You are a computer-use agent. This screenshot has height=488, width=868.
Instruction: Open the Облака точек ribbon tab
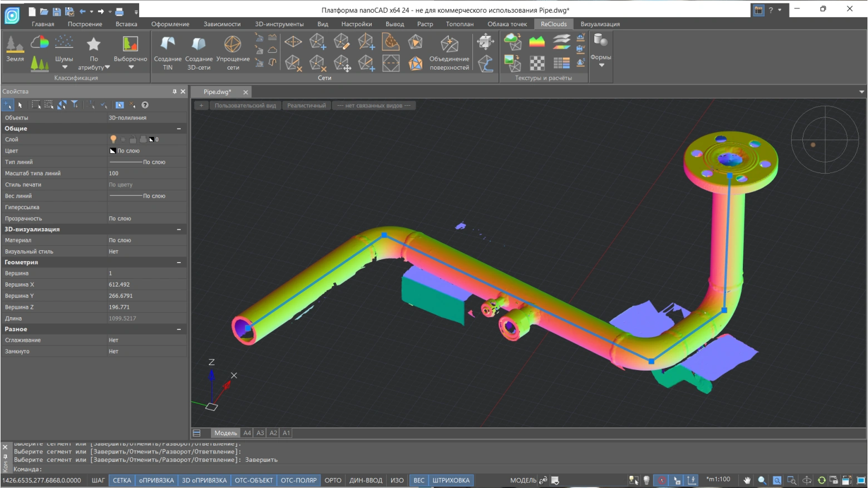point(507,24)
